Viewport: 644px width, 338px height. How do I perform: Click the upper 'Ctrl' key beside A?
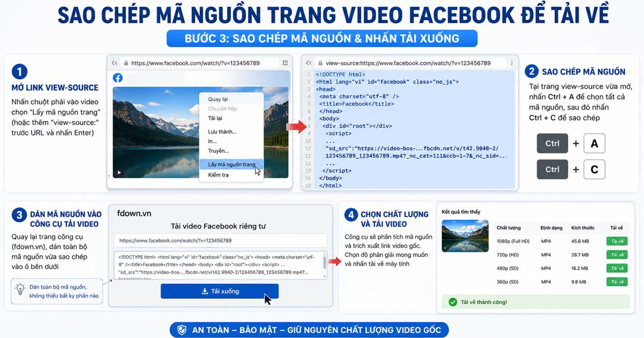[552, 144]
